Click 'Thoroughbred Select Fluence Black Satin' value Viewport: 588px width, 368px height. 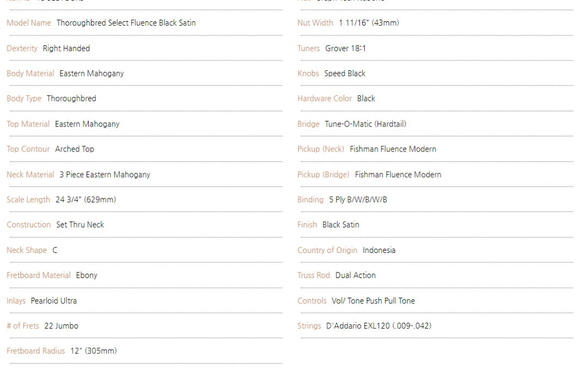(x=126, y=23)
